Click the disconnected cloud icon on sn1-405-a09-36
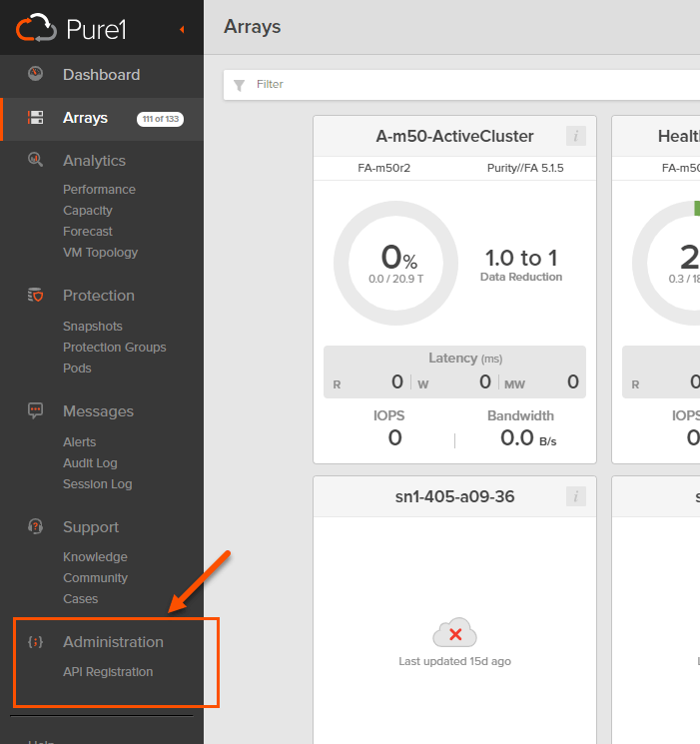Image resolution: width=700 pixels, height=744 pixels. (x=454, y=632)
